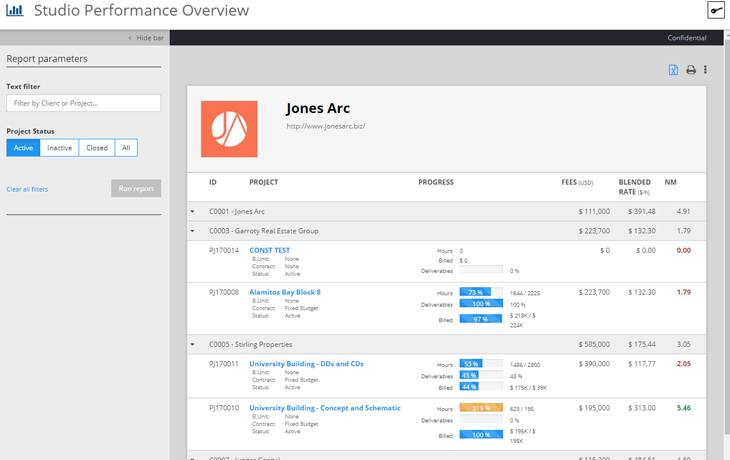Screen dimensions: 730x460
Task: Click the Run report button
Action: point(136,188)
